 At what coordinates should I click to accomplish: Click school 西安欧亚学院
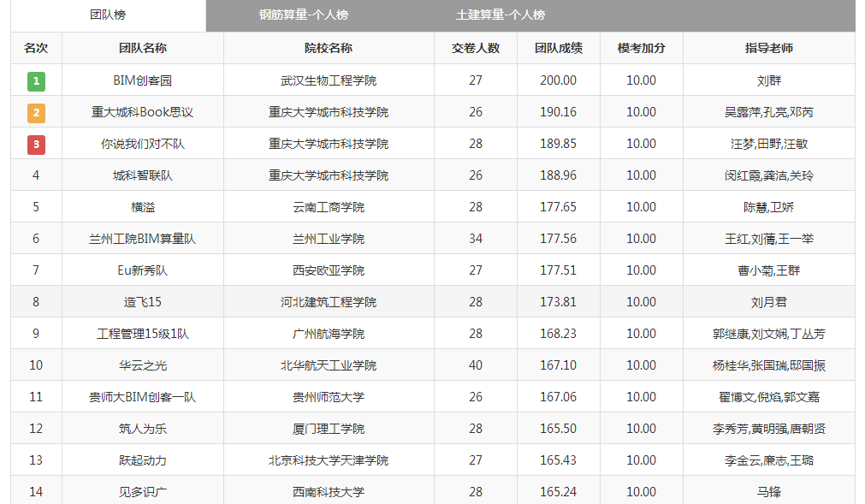point(329,270)
